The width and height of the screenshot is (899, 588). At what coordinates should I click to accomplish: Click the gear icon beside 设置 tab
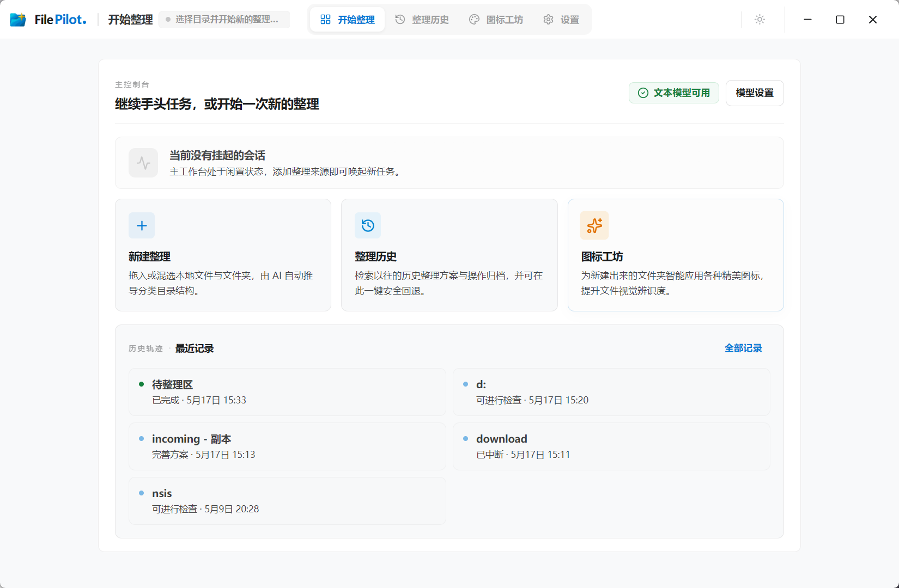[x=548, y=20]
